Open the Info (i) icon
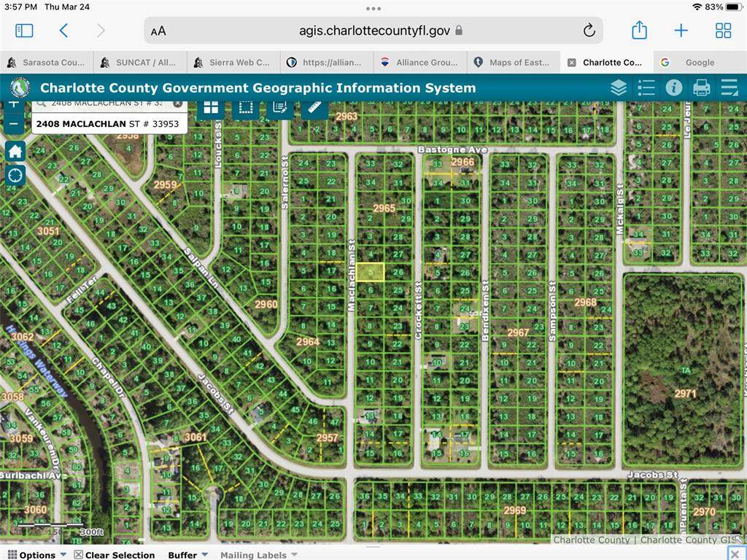The image size is (747, 560). 673,87
